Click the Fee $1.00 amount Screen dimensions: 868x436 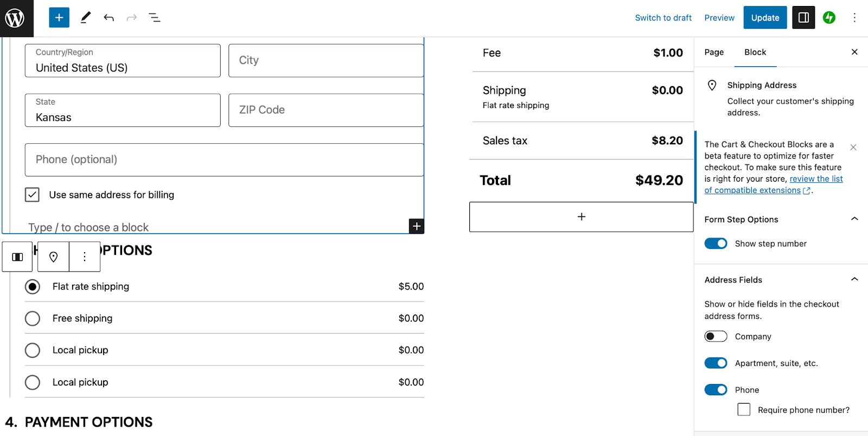pyautogui.click(x=668, y=53)
